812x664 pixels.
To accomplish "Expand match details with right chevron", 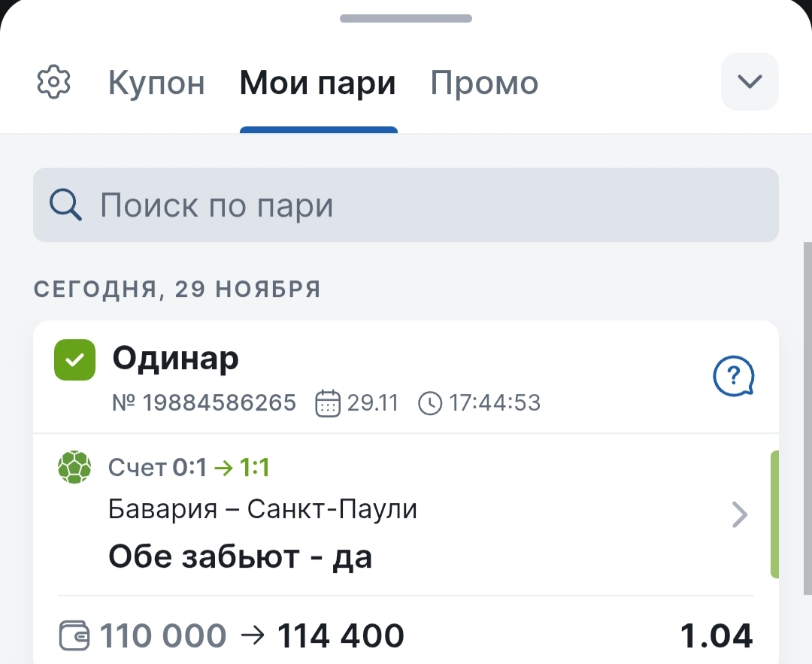I will click(x=740, y=514).
